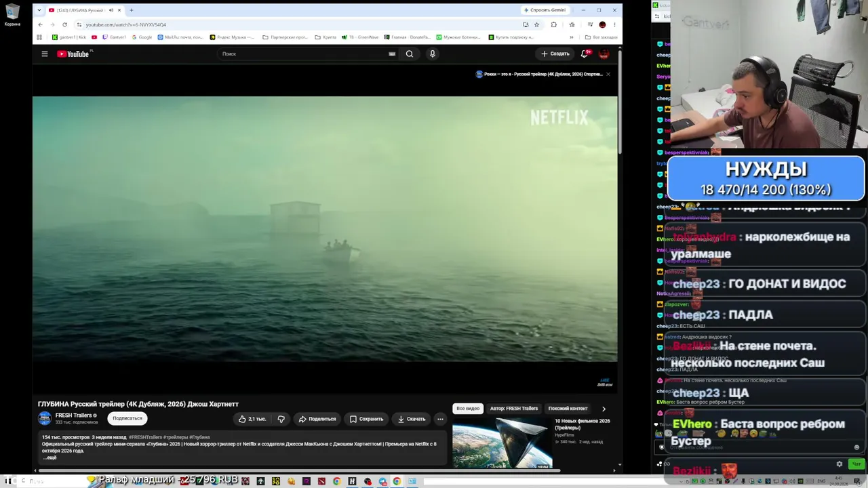868x488 pixels.
Task: Open the emoji picker in Kick chat
Action: 856,447
